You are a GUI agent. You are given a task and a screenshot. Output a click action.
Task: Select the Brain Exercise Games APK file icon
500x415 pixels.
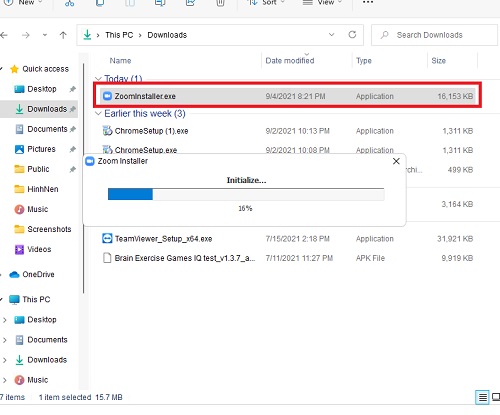[107, 258]
